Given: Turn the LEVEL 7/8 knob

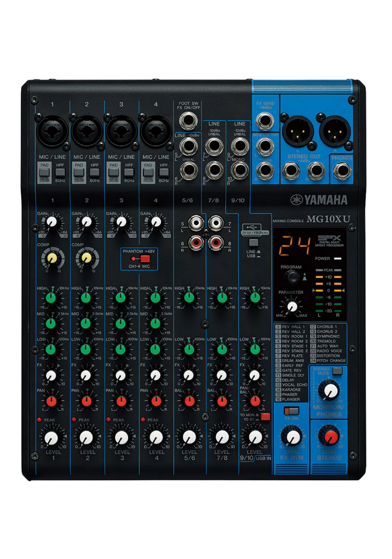Looking at the screenshot, I should click(222, 437).
